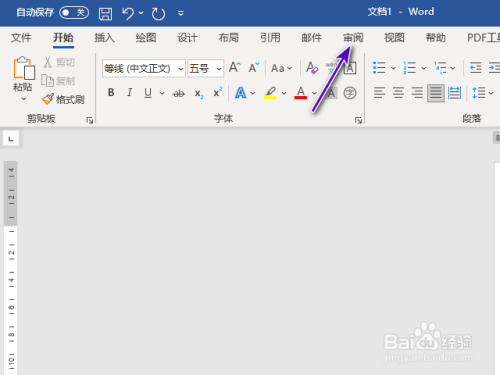The height and width of the screenshot is (375, 500).
Task: Toggle Underline formatting
Action: [x=148, y=93]
